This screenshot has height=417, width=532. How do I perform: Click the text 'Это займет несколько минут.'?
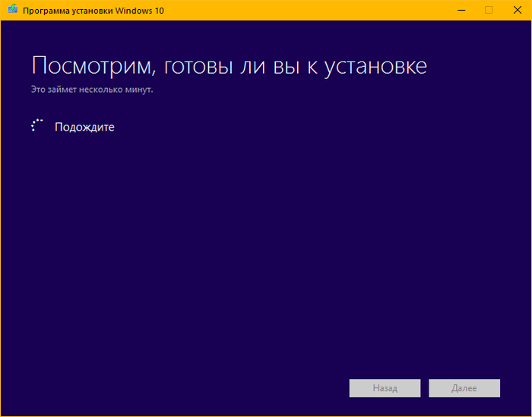point(92,90)
